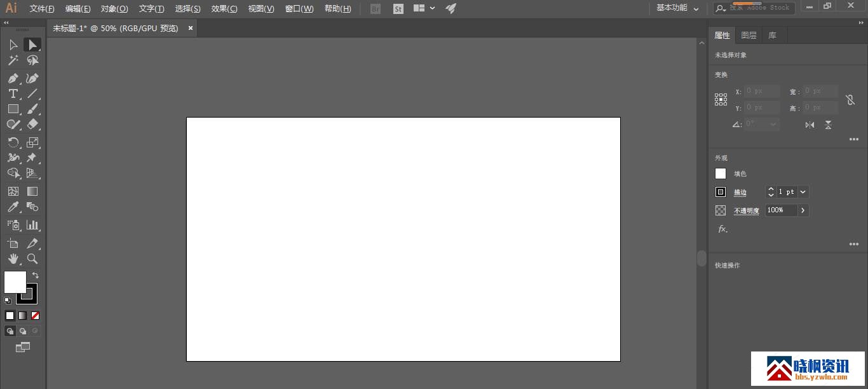
Task: Click the 填色 fill color swatch
Action: click(721, 174)
